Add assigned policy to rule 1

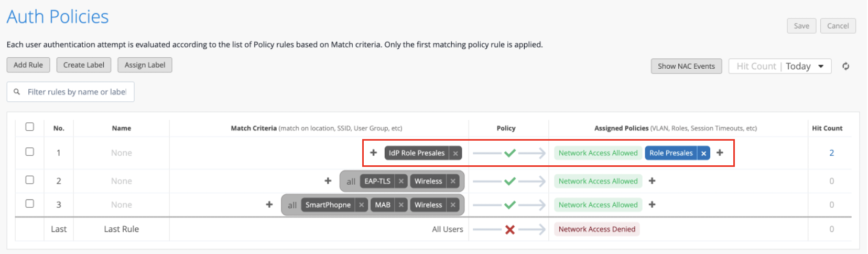point(720,153)
